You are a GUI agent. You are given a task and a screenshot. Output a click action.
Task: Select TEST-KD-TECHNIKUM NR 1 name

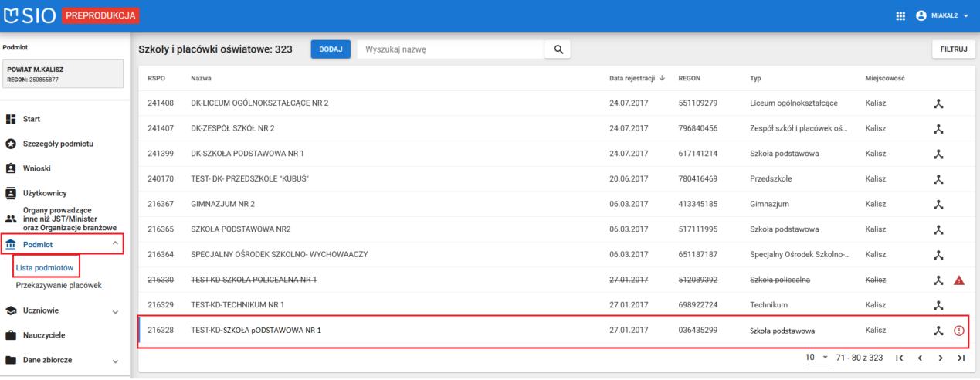click(238, 305)
